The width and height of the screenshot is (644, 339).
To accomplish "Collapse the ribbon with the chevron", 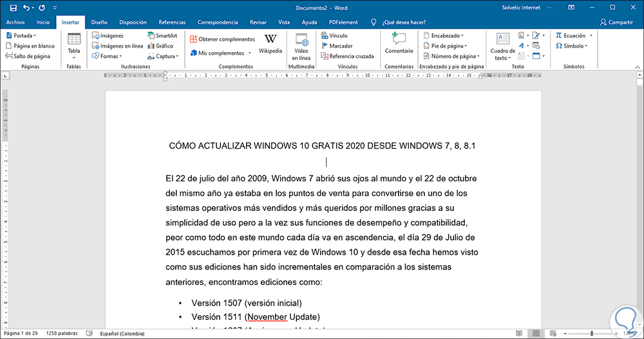I will tap(638, 67).
